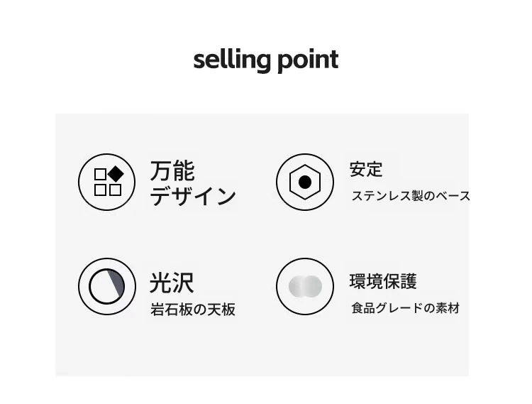Click the black dot inside the hexagon
This screenshot has width=532, height=404.
coord(305,182)
